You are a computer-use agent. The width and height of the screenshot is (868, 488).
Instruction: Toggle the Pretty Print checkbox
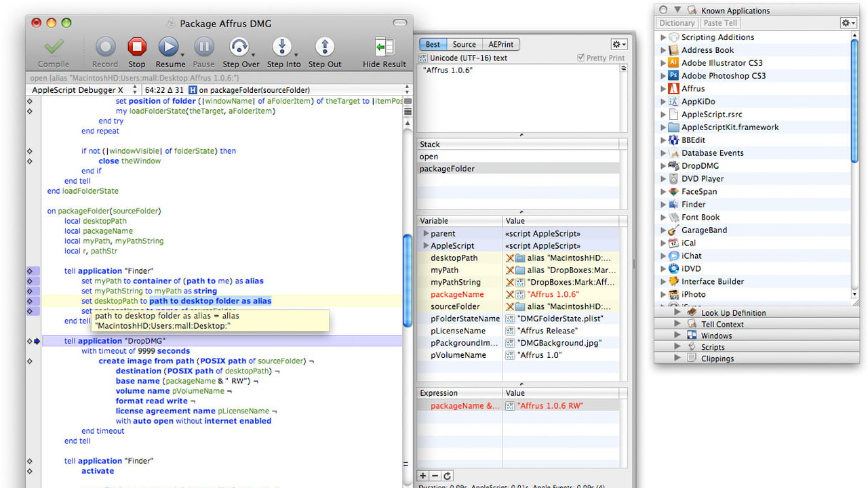coord(580,58)
